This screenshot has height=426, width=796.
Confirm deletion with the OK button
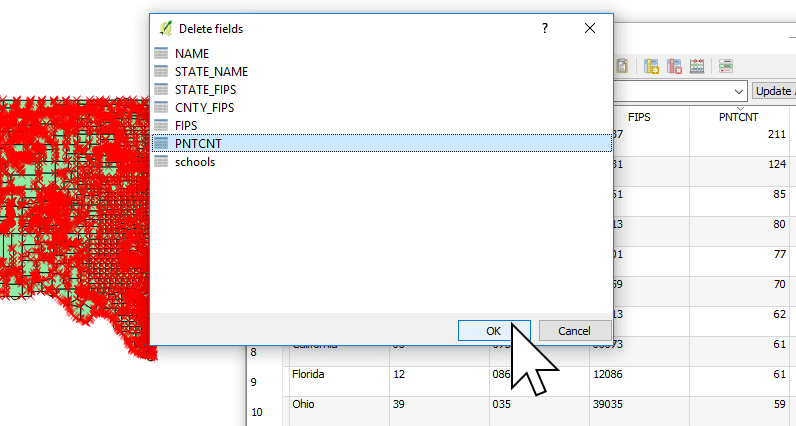point(494,331)
